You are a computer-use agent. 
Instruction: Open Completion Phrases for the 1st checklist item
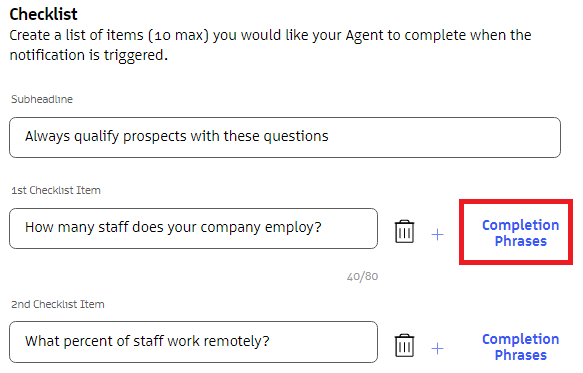[x=520, y=233]
